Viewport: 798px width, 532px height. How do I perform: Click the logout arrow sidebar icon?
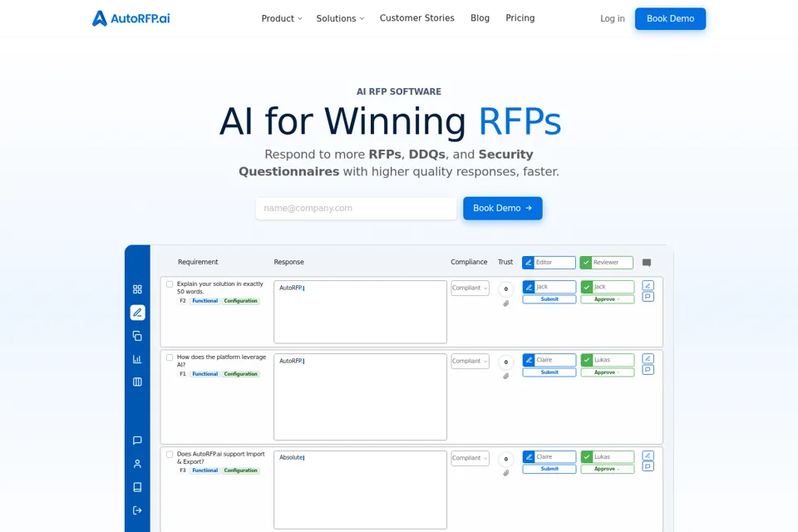pyautogui.click(x=137, y=510)
